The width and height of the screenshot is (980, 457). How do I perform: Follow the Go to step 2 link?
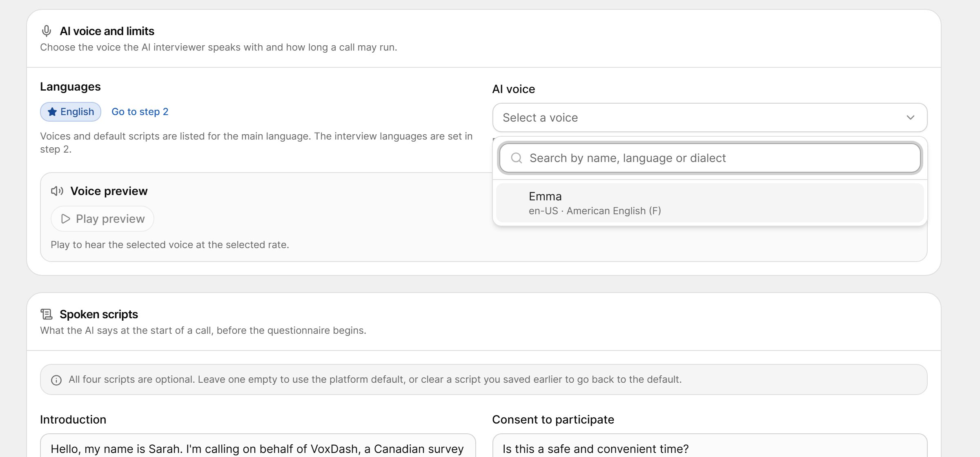(140, 112)
